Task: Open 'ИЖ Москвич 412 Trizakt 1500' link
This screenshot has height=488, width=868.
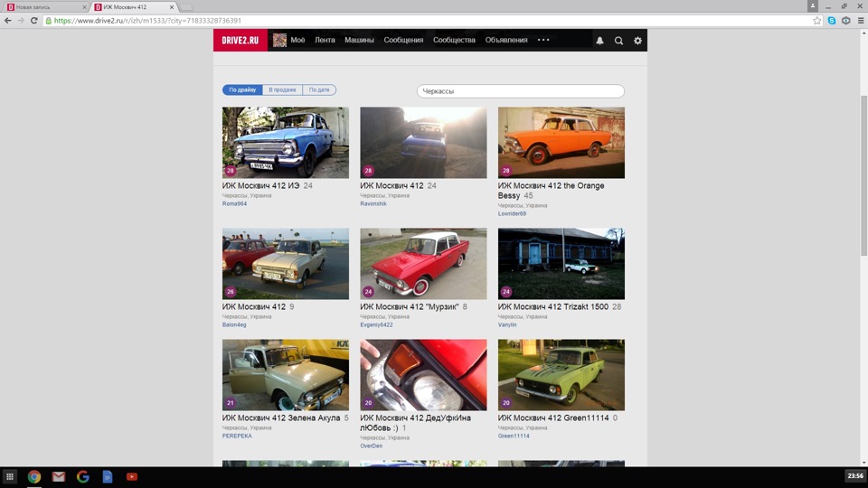Action: (x=553, y=307)
